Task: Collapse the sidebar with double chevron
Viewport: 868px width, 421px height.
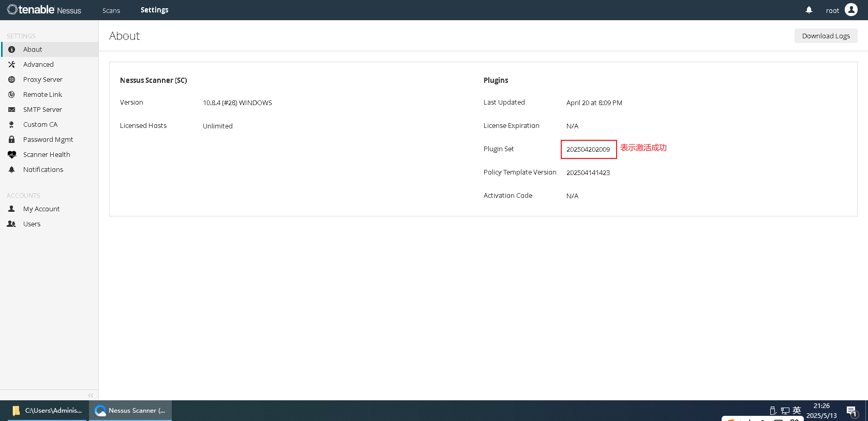Action: tap(91, 395)
